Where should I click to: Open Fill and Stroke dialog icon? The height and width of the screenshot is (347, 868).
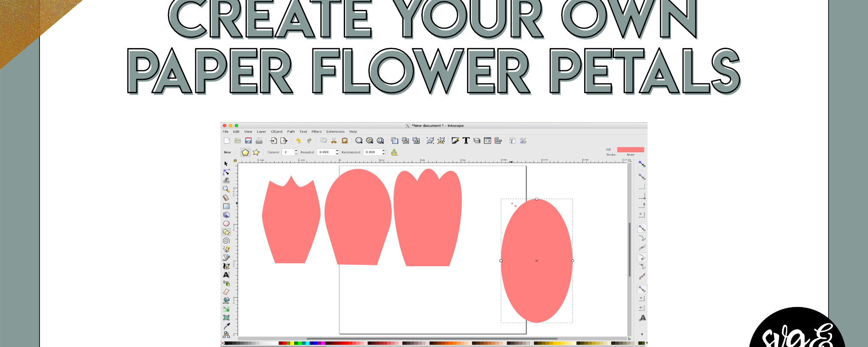tap(455, 141)
